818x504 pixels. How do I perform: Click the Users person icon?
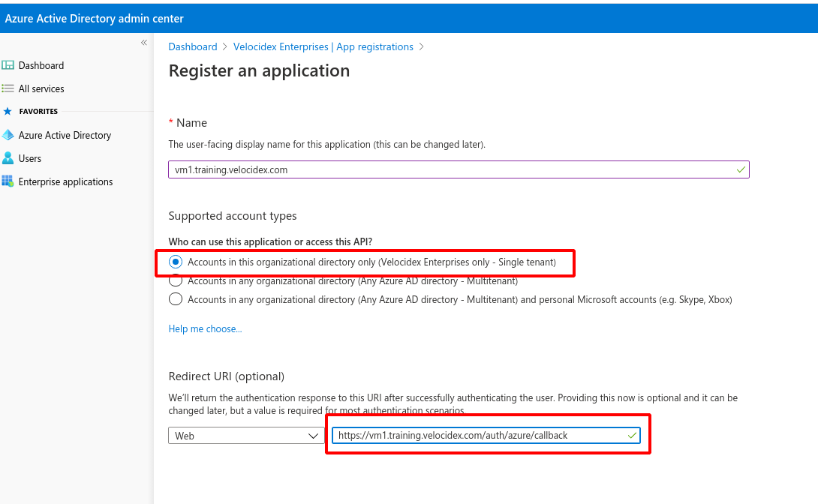[8, 158]
